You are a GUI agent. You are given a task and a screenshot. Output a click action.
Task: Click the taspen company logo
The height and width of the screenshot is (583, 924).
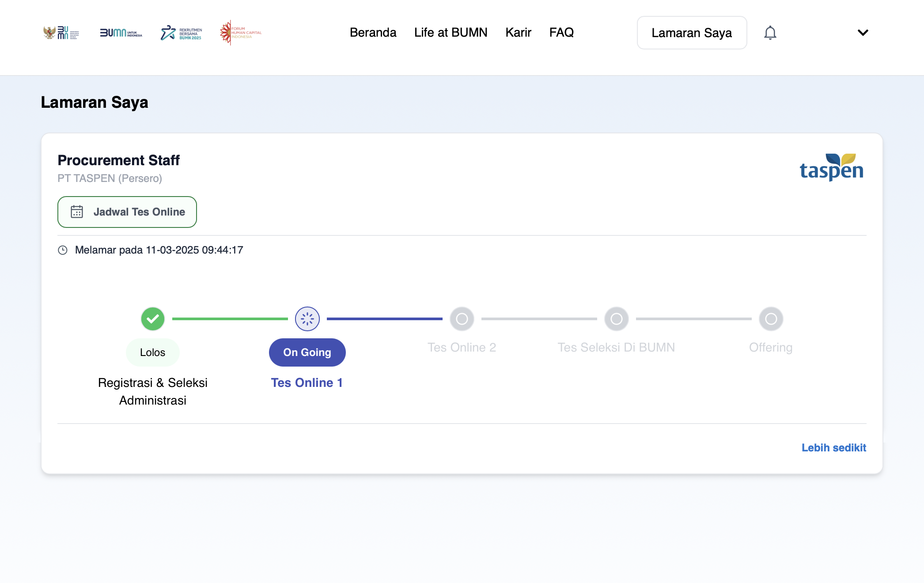coord(831,167)
